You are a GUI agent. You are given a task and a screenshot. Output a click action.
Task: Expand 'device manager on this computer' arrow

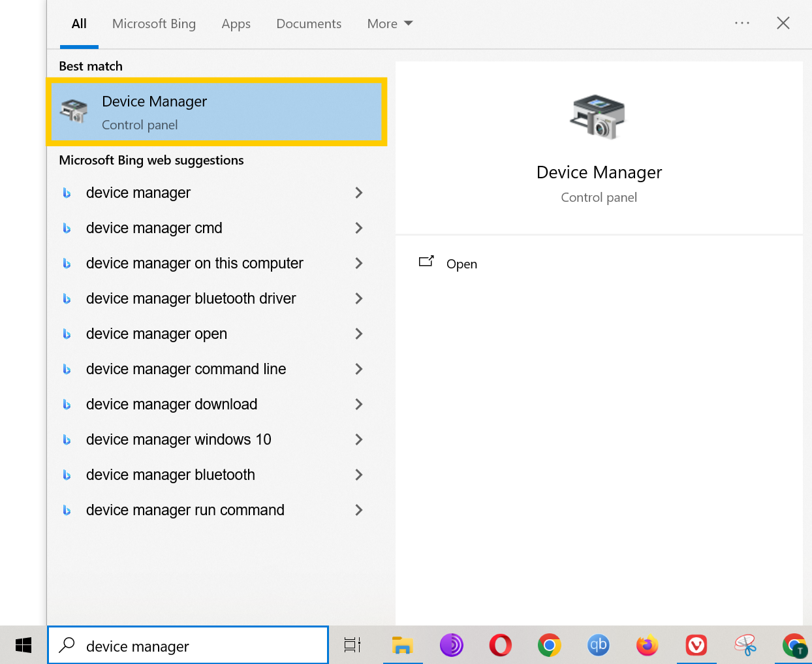pyautogui.click(x=358, y=263)
